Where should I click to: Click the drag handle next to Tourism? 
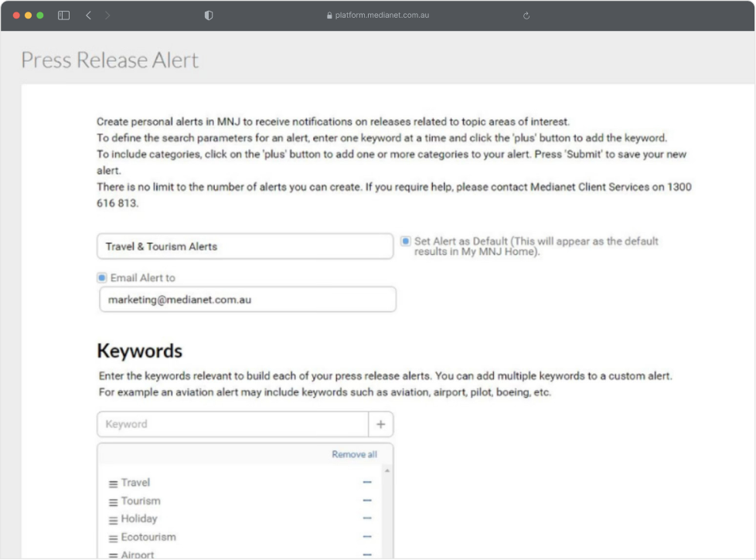113,501
